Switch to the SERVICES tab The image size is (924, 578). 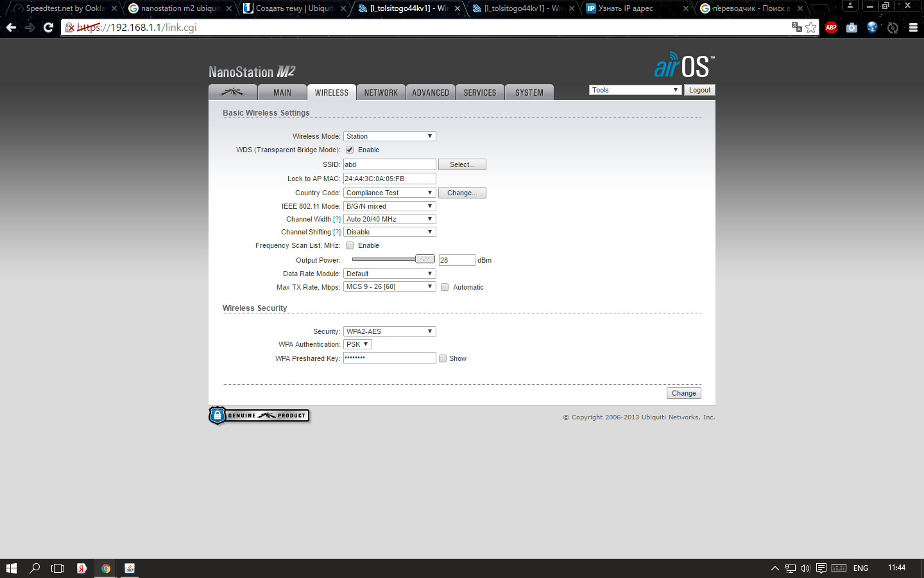tap(480, 92)
